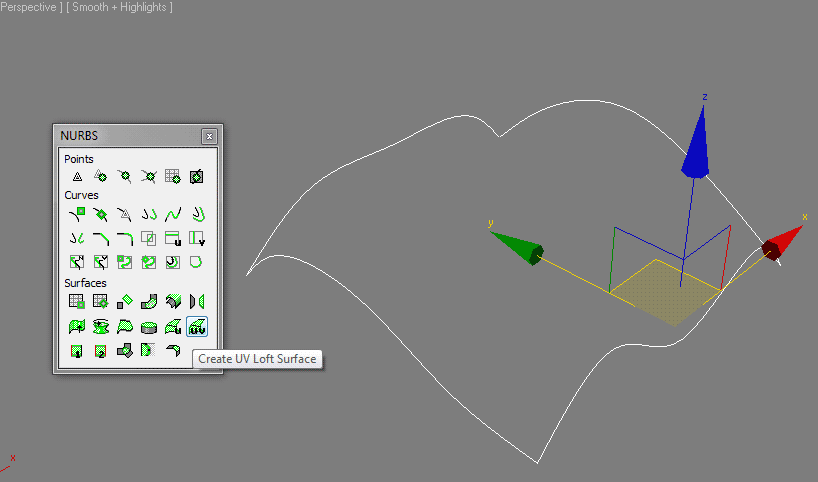
Task: Select the Create Fillet Surface tool
Action: [x=173, y=351]
